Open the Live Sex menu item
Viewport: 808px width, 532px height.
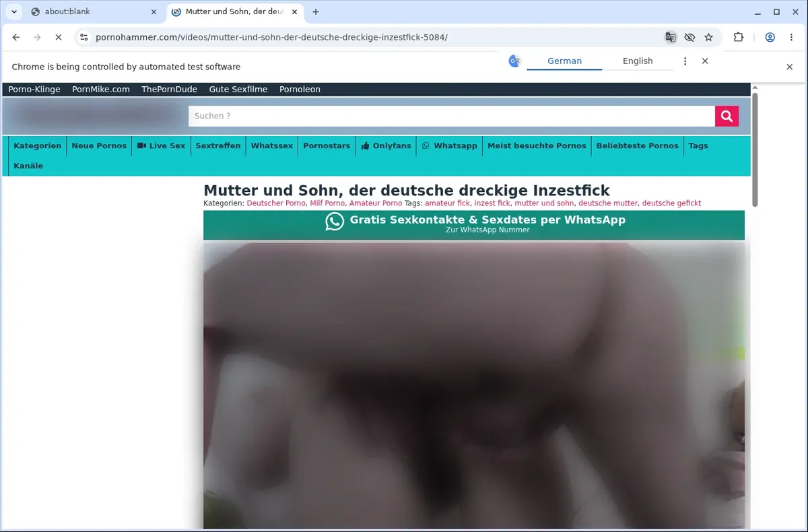coord(161,145)
